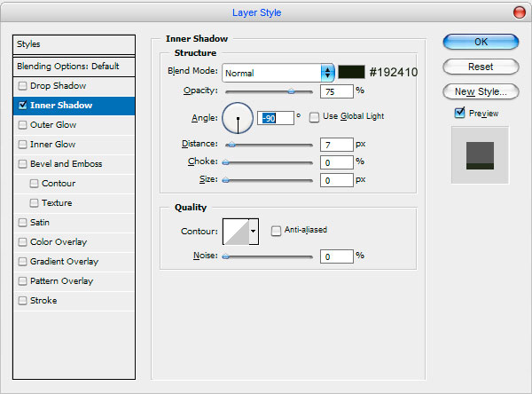Image resolution: width=532 pixels, height=394 pixels.
Task: Click the Opacity slider handle
Action: click(291, 91)
